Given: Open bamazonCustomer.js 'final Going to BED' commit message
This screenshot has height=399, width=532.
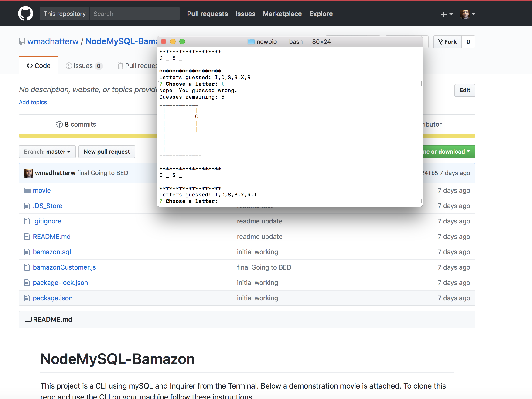Looking at the screenshot, I should (x=264, y=267).
